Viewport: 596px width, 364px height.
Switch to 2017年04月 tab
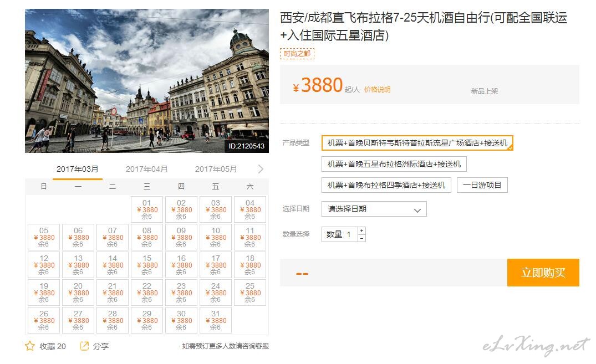(x=147, y=169)
